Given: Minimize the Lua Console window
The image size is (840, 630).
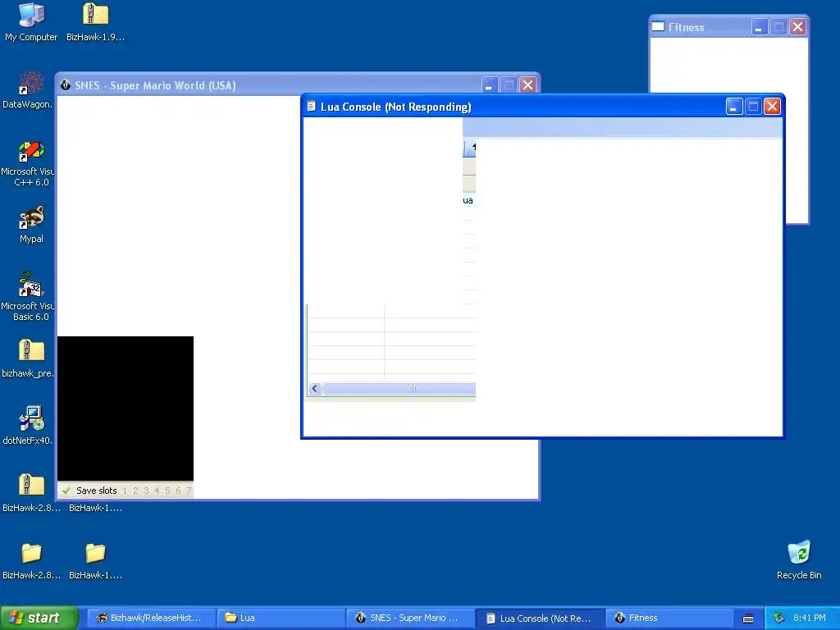Looking at the screenshot, I should 734,106.
